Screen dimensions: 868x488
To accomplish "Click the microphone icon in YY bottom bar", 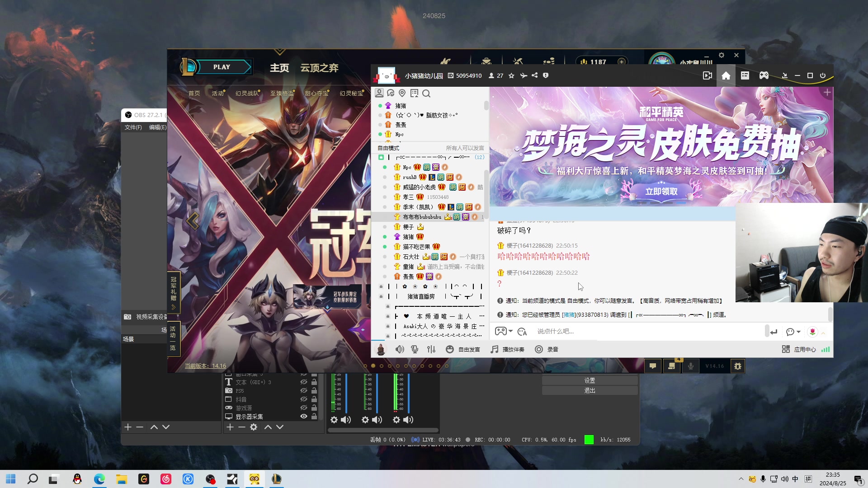I will pyautogui.click(x=415, y=349).
